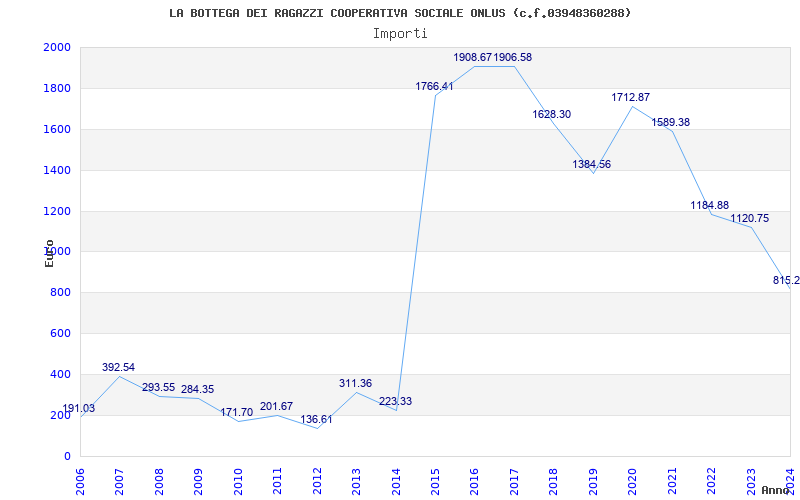800x500 pixels.
Task: Click the x-axis year 2016
Action: pos(474,481)
